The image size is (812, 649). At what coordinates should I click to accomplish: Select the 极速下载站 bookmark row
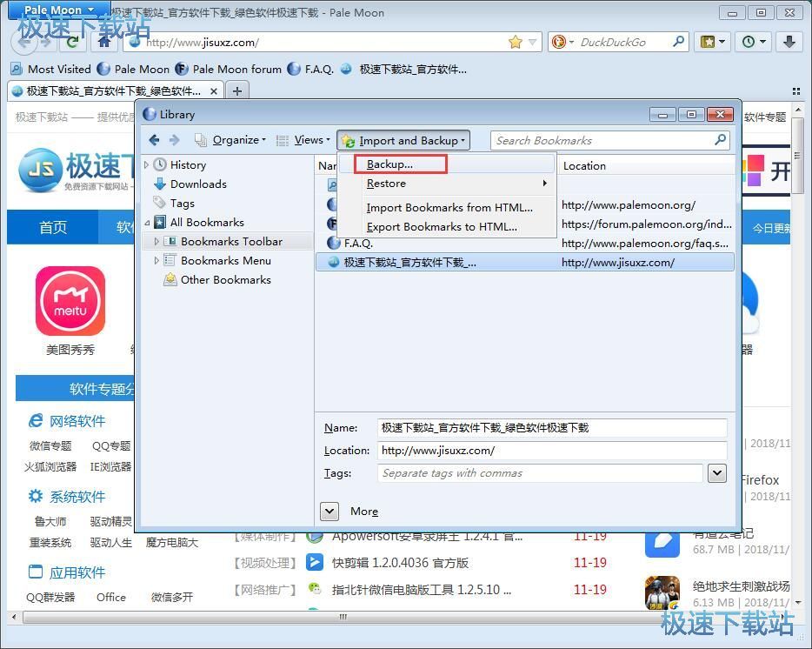(524, 262)
